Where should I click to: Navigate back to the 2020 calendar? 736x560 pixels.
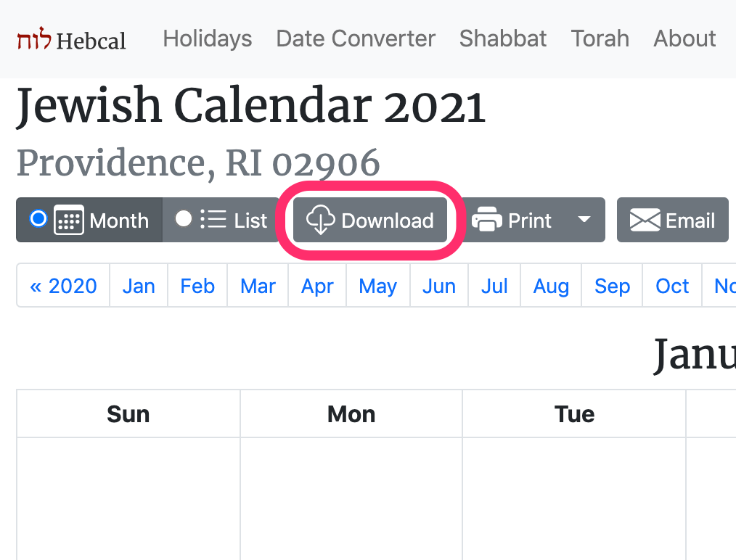[63, 286]
